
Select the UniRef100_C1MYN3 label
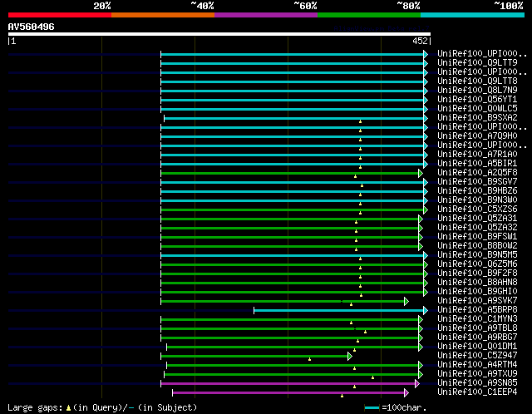pyautogui.click(x=477, y=319)
